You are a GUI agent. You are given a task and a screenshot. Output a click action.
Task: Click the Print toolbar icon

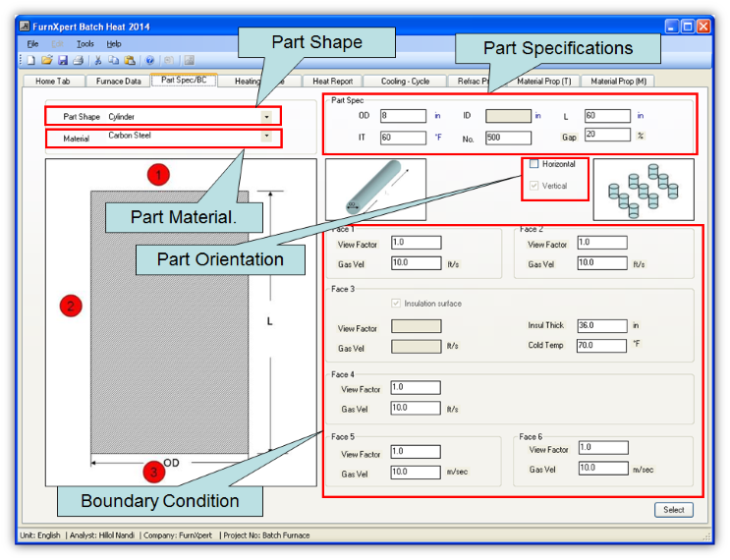[x=79, y=60]
